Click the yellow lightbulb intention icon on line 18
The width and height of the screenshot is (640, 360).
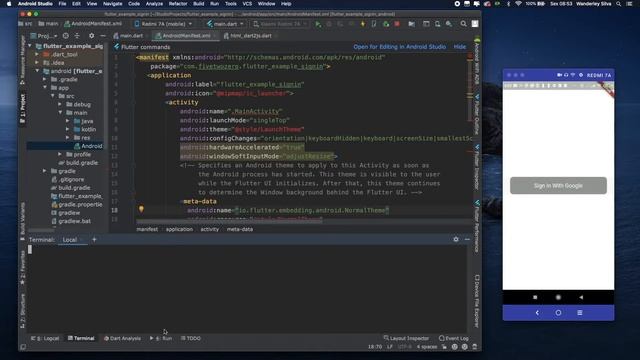[x=141, y=209]
